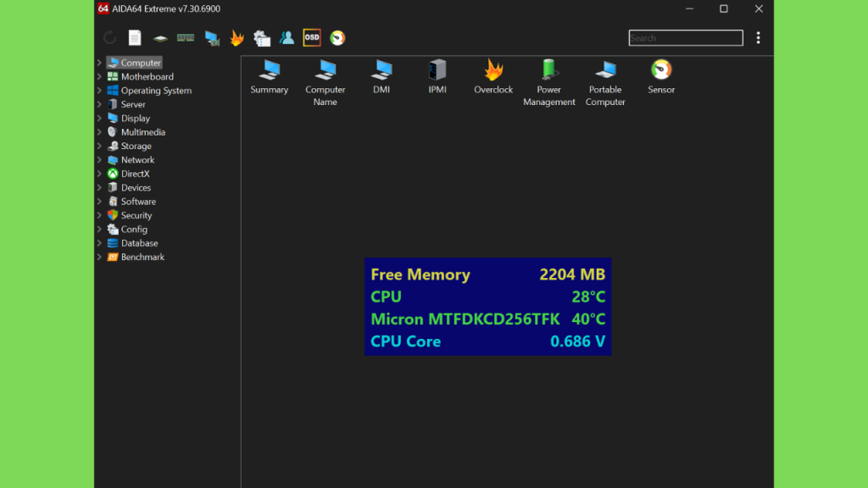The width and height of the screenshot is (868, 488).
Task: Select Benchmark in the sidebar tree
Action: click(136, 257)
